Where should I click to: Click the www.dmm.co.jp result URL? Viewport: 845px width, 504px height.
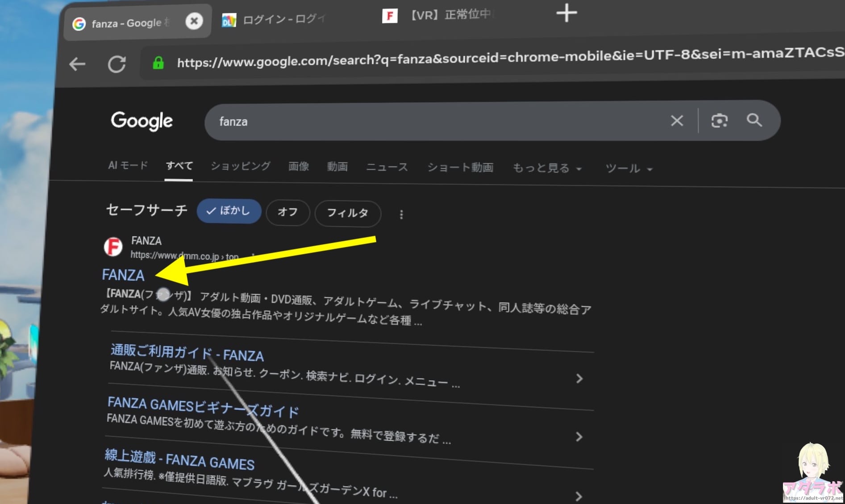pyautogui.click(x=184, y=256)
